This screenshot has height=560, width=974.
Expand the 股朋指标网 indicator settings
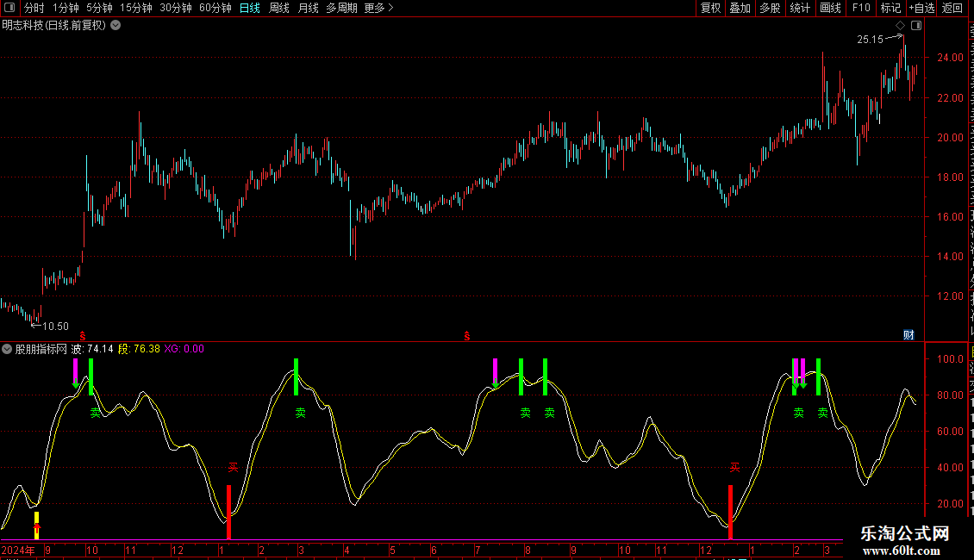coord(7,349)
